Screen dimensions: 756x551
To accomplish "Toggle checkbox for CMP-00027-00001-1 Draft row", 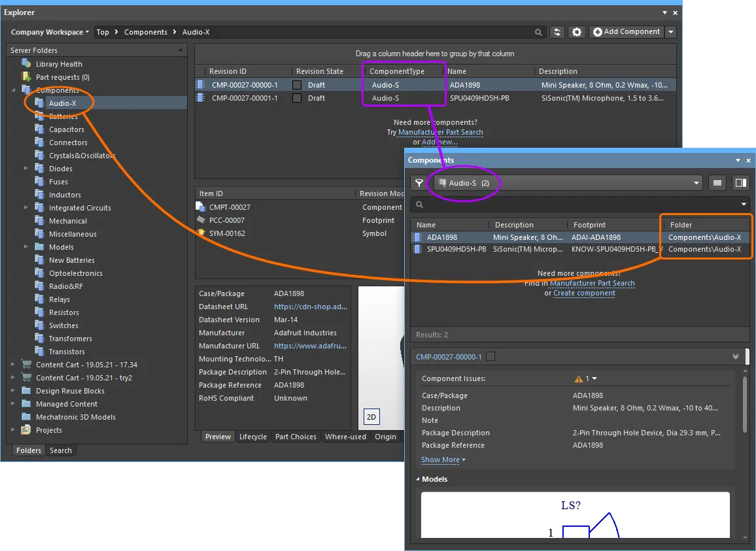I will coord(297,98).
